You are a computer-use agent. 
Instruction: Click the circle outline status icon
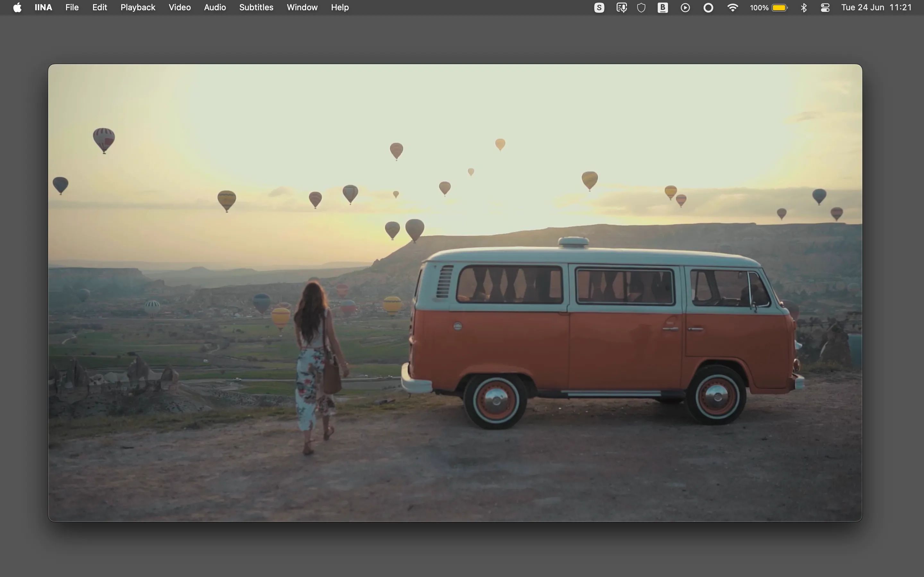pos(708,7)
